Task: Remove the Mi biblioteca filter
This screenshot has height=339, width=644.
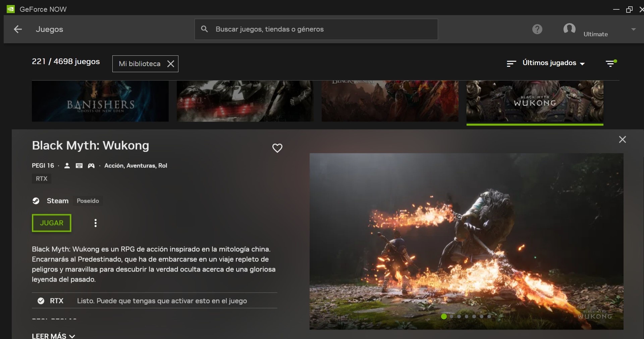Action: coord(171,64)
